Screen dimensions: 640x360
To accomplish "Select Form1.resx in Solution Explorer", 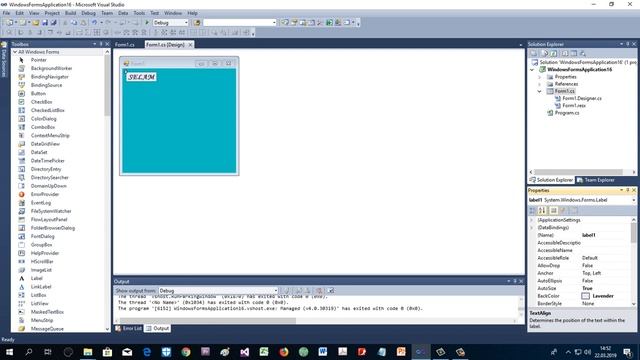I will 574,106.
